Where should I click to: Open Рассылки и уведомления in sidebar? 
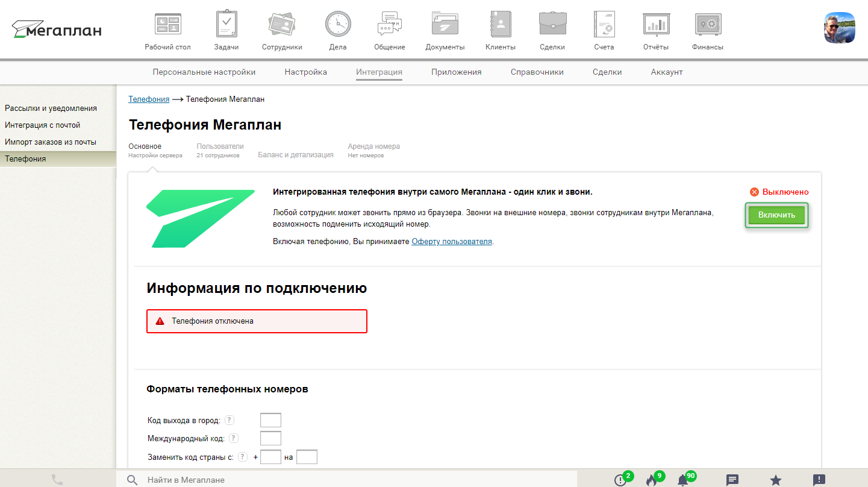tap(51, 108)
